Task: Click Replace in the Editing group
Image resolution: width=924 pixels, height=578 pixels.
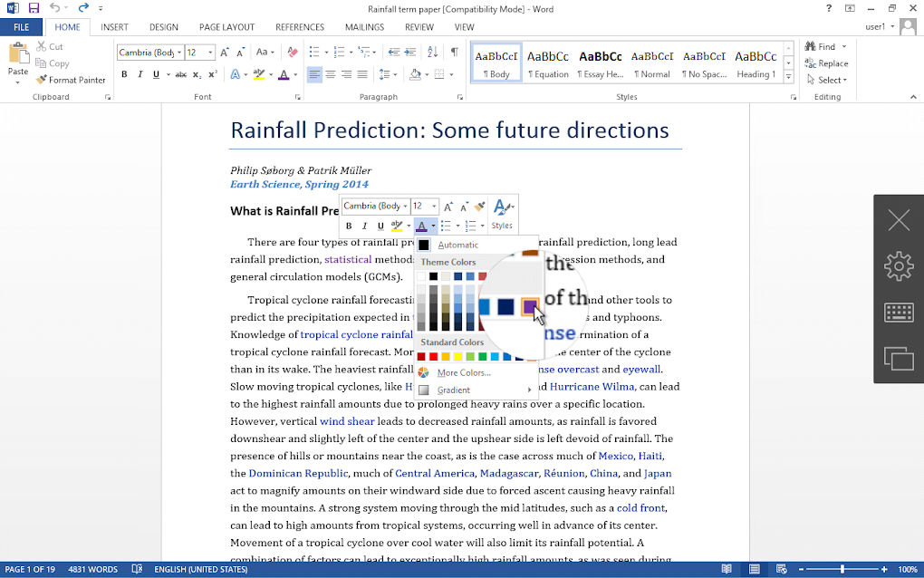Action: [x=827, y=63]
